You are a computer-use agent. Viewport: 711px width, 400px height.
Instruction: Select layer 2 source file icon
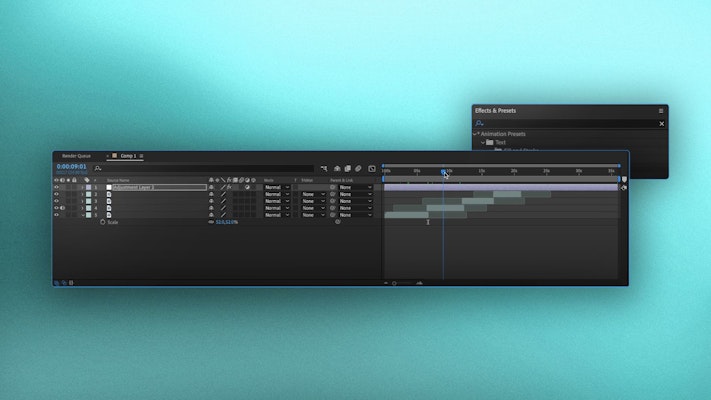point(109,194)
